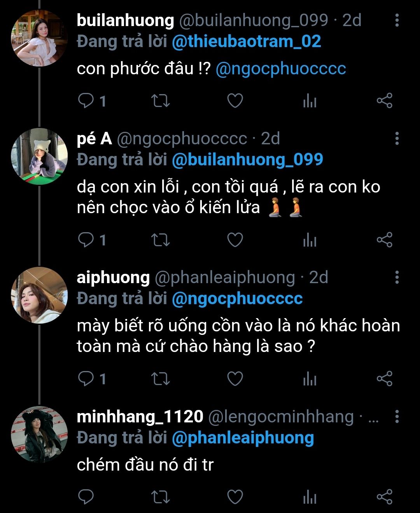Like pé A's reply with heart

235,240
